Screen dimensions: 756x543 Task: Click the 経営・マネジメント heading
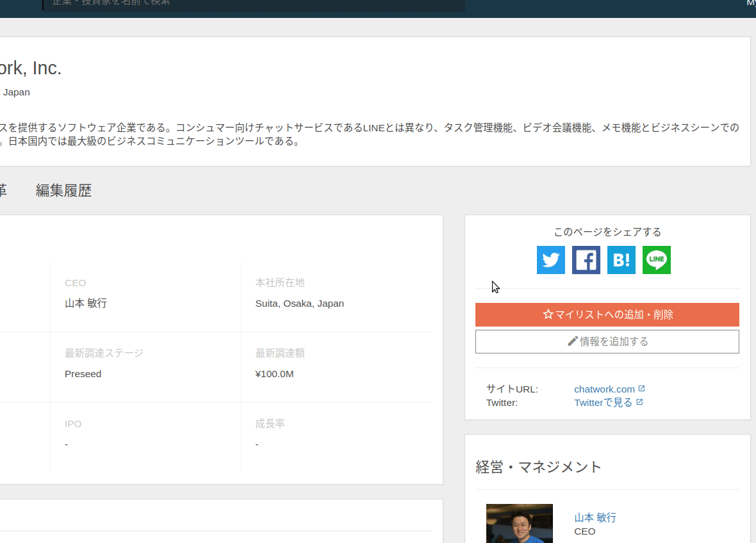click(539, 467)
